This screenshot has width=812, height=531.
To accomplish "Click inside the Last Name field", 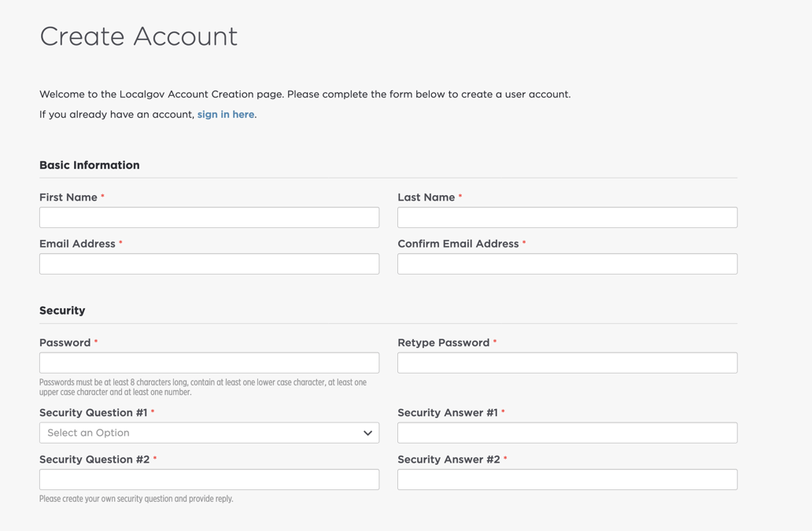I will (567, 217).
